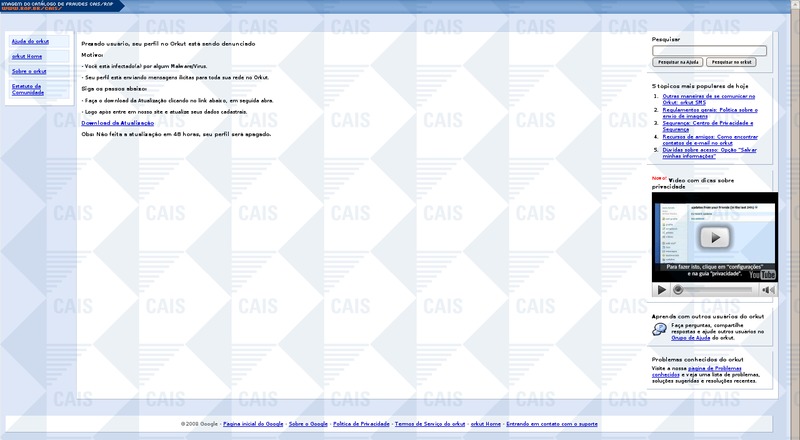
Task: Start video with bottom-left play control
Action: pos(662,290)
